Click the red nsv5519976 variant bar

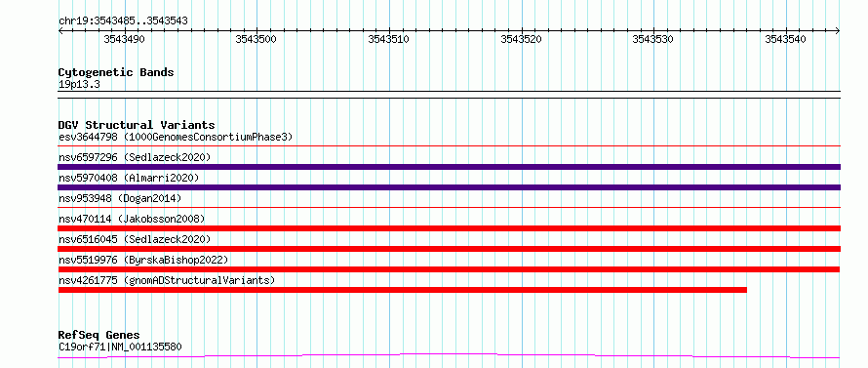(x=450, y=269)
